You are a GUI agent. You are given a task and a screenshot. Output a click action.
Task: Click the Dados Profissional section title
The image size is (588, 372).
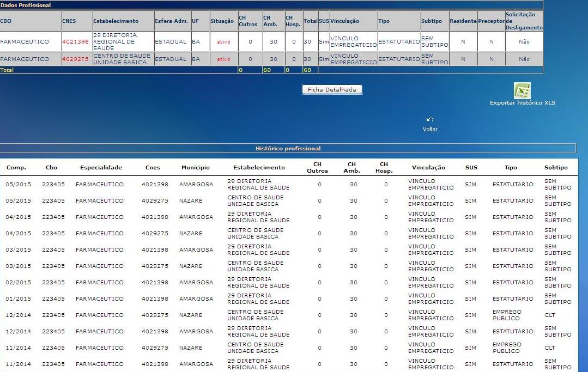pos(26,5)
